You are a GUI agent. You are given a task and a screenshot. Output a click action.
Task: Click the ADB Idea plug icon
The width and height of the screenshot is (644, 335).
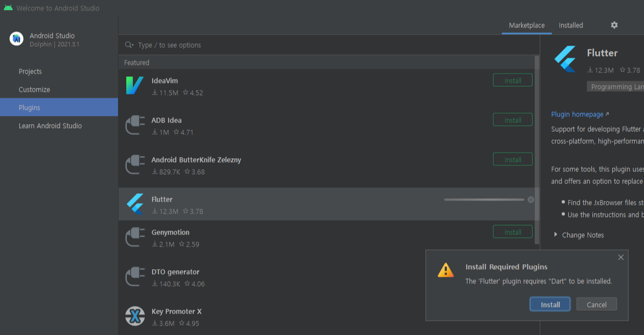click(135, 125)
